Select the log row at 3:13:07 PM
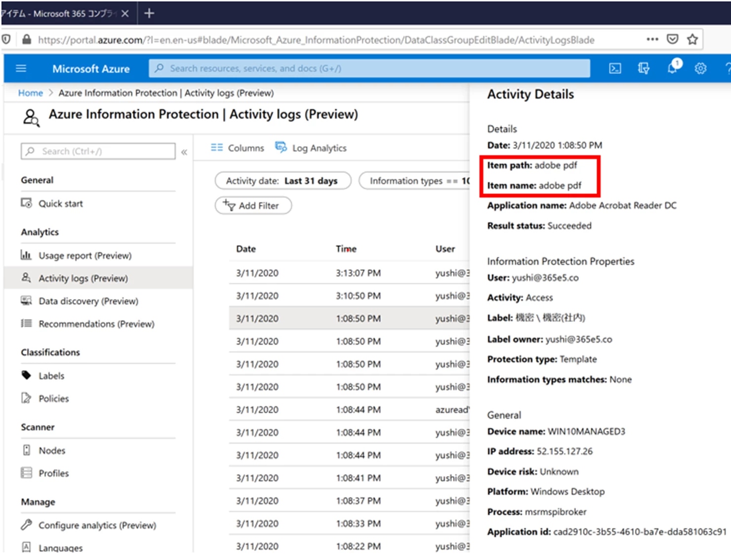This screenshot has width=731, height=560. coord(349,273)
